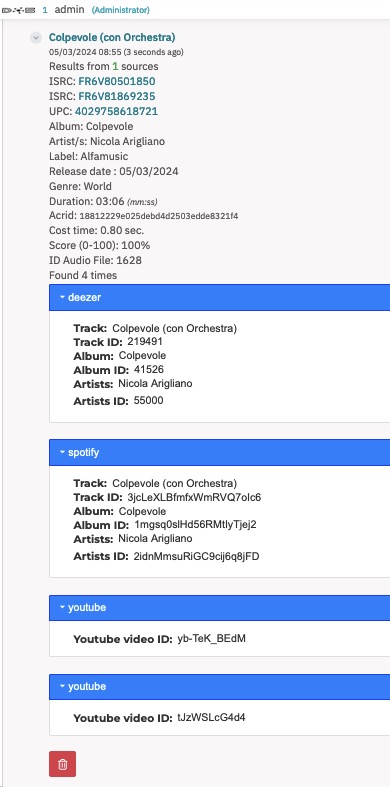Select Youtube video ID yb-TeK_BEdM

coord(211,638)
